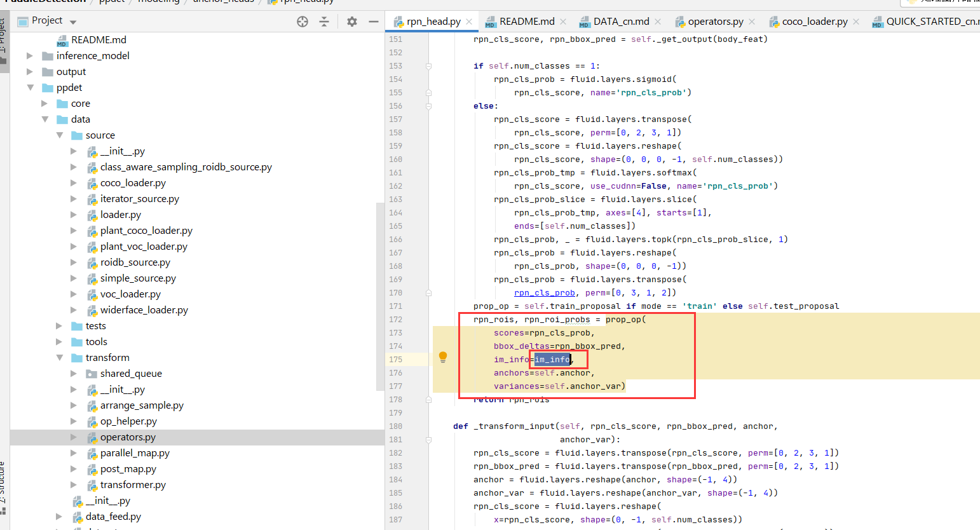The image size is (980, 530).
Task: Expand the tests folder
Action: 59,326
